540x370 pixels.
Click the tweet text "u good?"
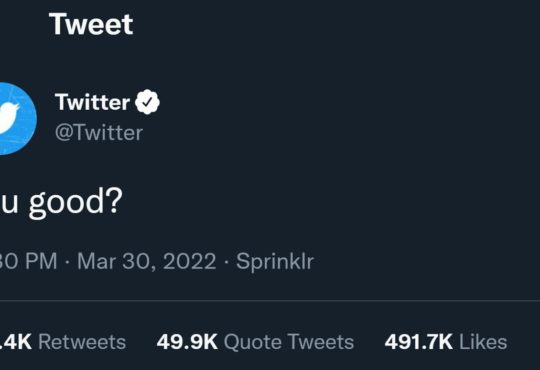point(61,202)
